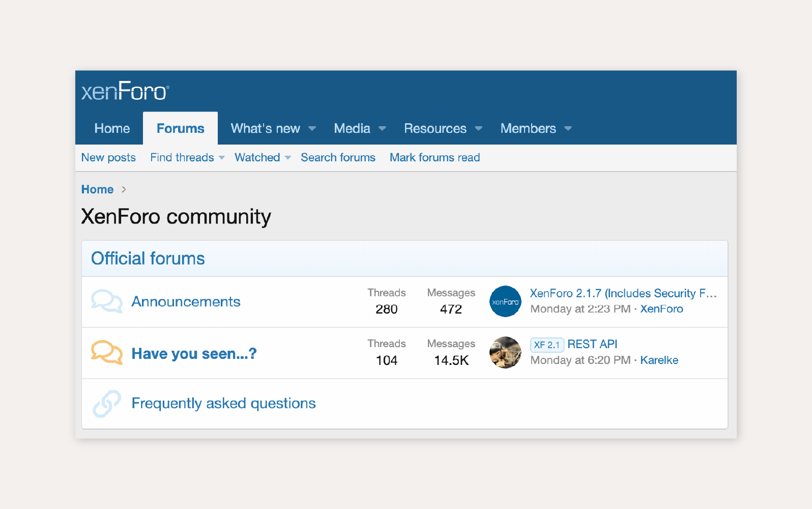This screenshot has width=812, height=509.
Task: Click the XenForo logo in the header
Action: 125,92
